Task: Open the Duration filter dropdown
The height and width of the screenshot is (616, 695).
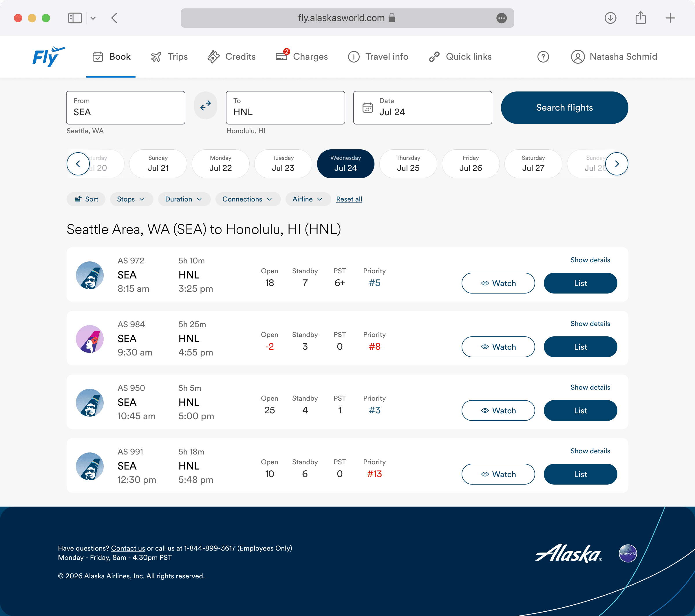Action: 184,199
